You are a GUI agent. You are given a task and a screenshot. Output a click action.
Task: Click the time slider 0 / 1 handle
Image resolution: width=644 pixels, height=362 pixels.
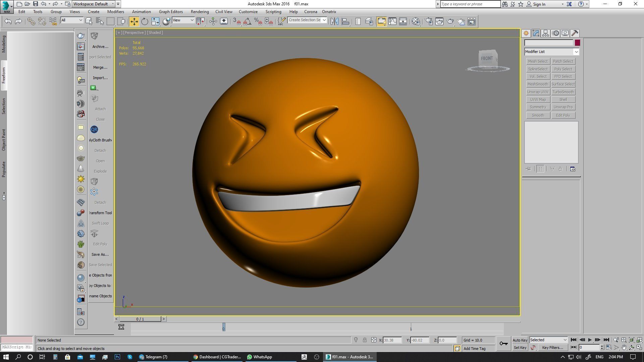tap(140, 319)
